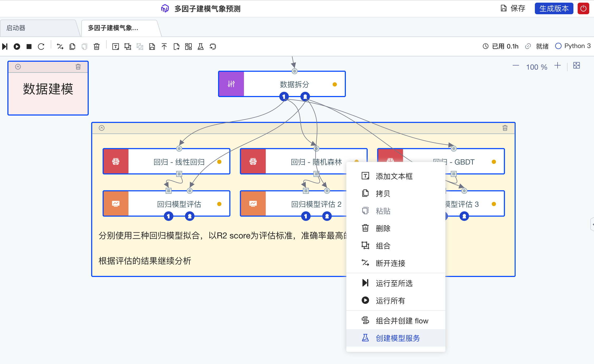This screenshot has width=594, height=364.
Task: Click the refresh/restart circular arrow icon
Action: point(41,47)
